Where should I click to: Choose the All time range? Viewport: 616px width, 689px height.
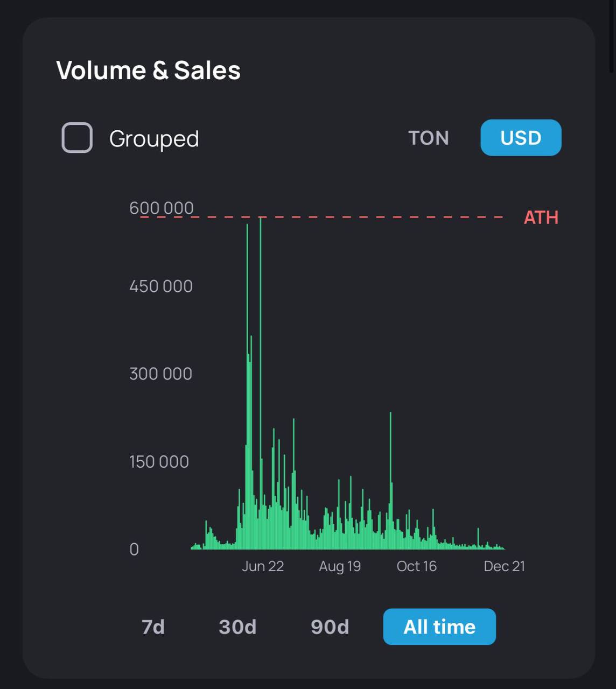439,627
